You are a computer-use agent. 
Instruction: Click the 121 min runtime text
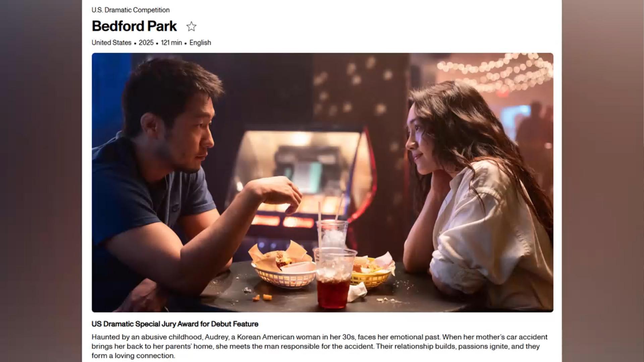tap(171, 43)
